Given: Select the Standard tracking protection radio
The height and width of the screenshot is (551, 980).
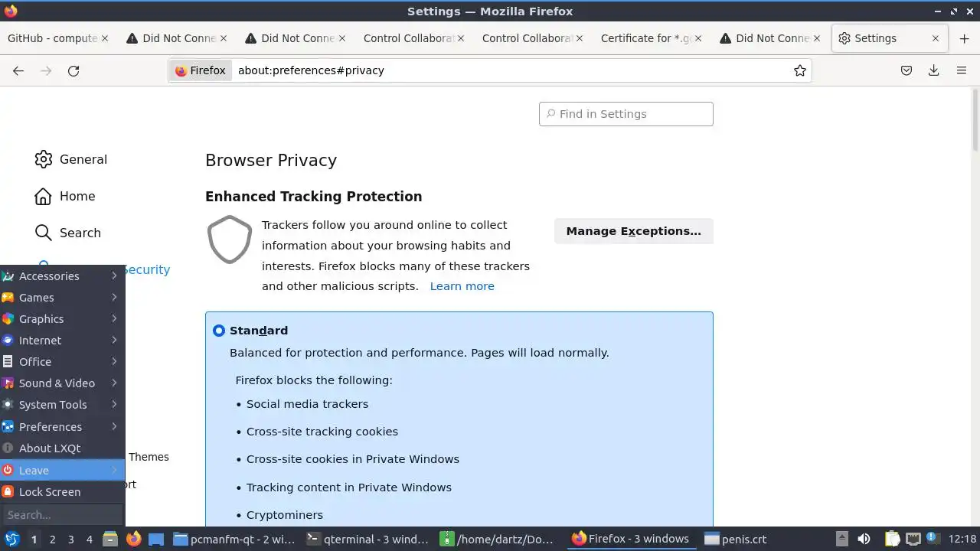Looking at the screenshot, I should coord(219,331).
